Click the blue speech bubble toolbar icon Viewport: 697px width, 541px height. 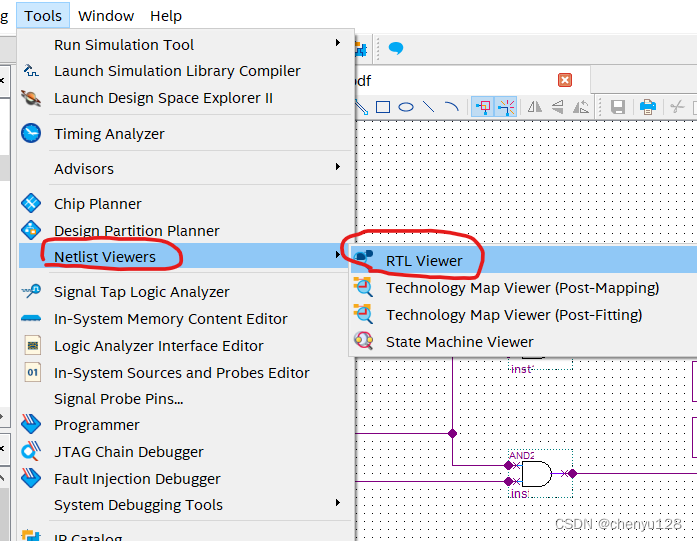pyautogui.click(x=396, y=48)
